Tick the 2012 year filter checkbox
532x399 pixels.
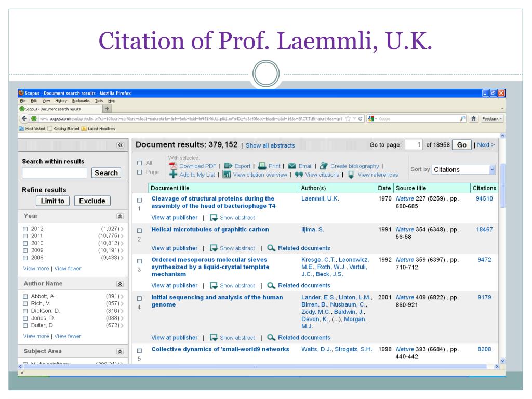click(x=25, y=229)
